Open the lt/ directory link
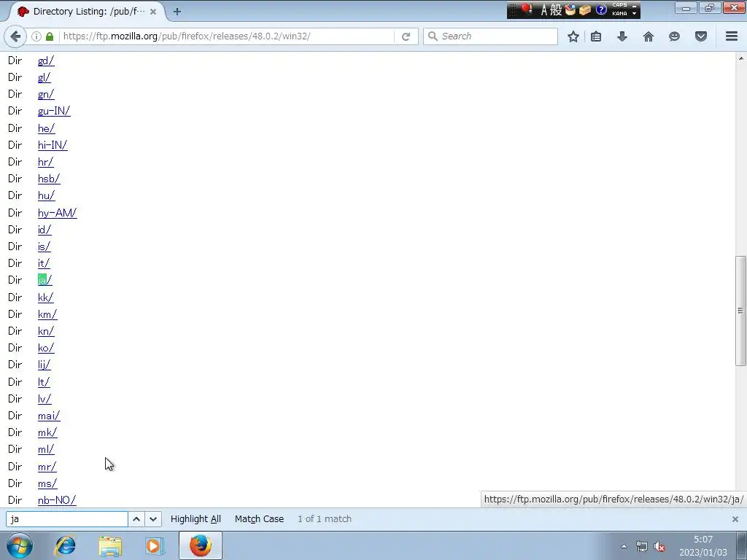Screen dimensions: 747x560 [x=43, y=382]
